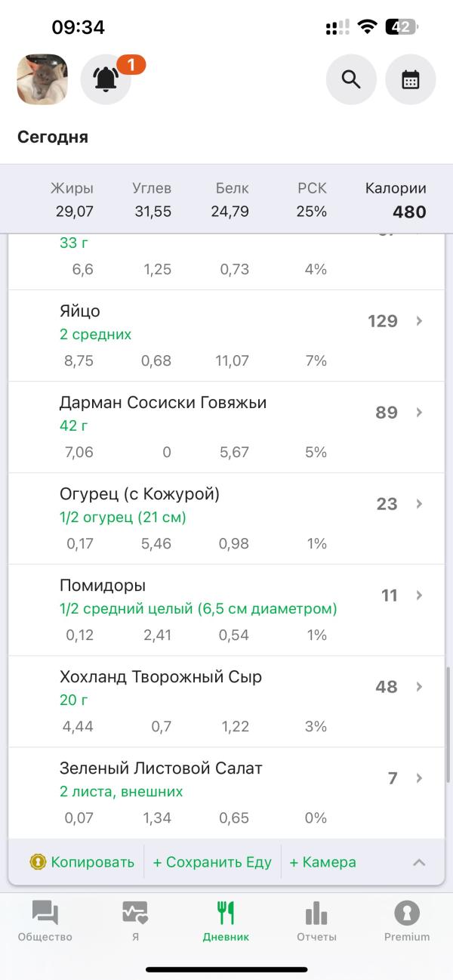Tap Копировать to copy the meal
This screenshot has height=980, width=453.
(92, 862)
